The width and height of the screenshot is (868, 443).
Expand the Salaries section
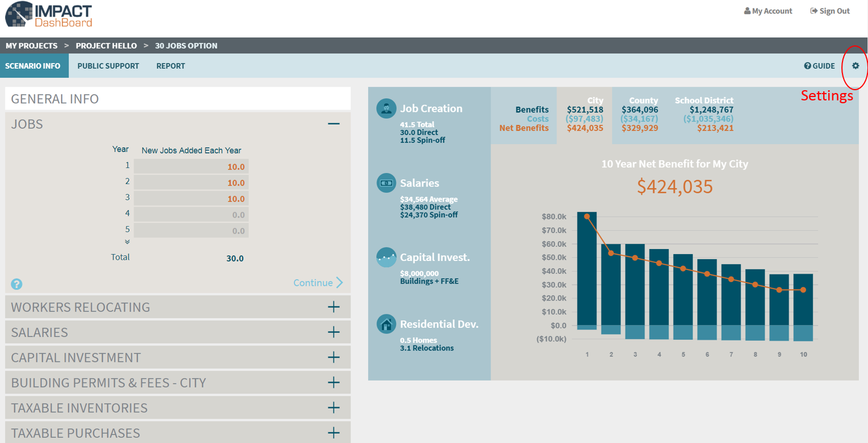(x=334, y=332)
